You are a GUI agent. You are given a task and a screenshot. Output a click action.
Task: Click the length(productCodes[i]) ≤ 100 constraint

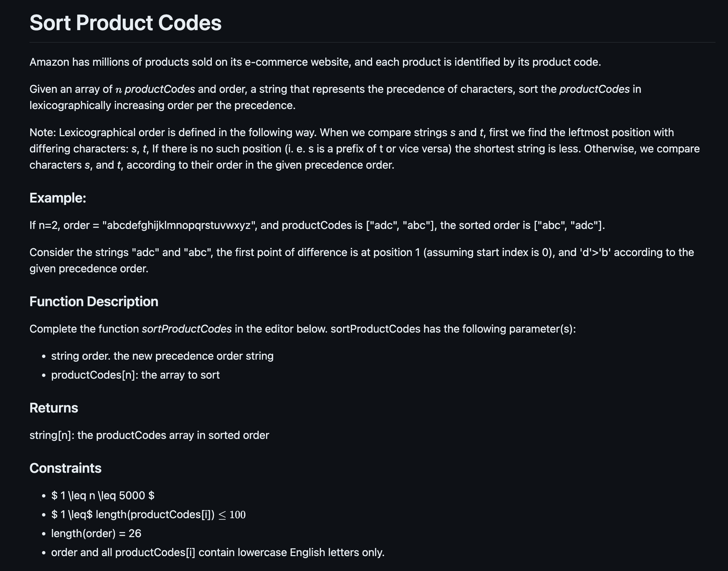click(x=148, y=514)
